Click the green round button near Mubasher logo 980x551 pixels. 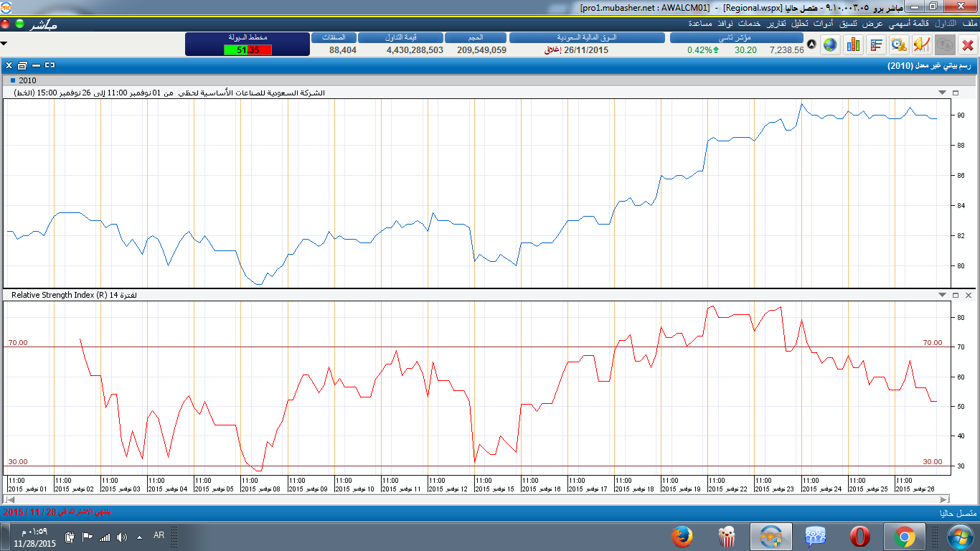tap(19, 24)
